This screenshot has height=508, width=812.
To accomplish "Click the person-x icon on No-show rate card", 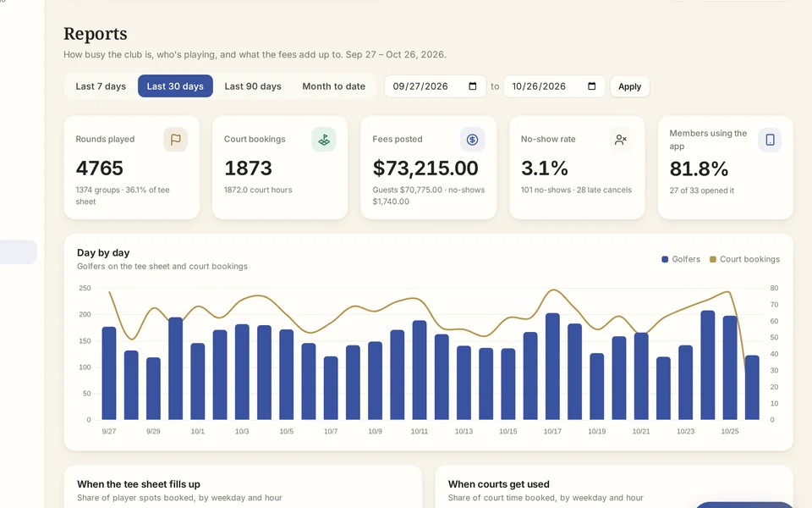I will [x=620, y=140].
